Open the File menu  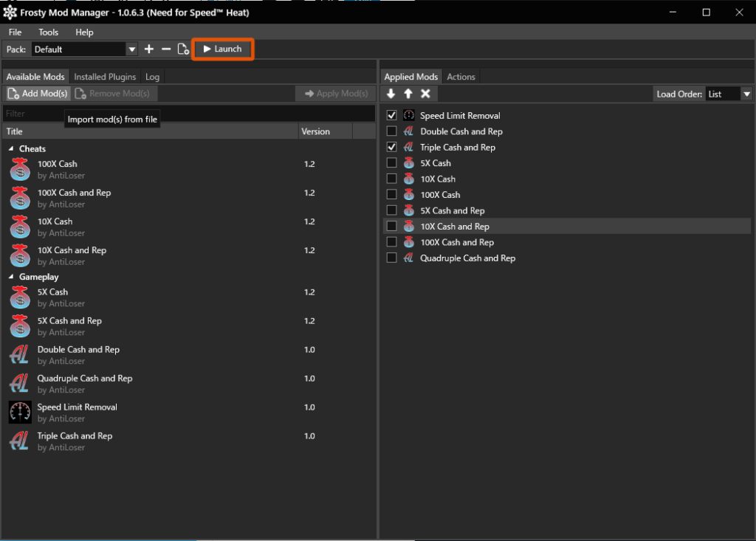pyautogui.click(x=15, y=32)
